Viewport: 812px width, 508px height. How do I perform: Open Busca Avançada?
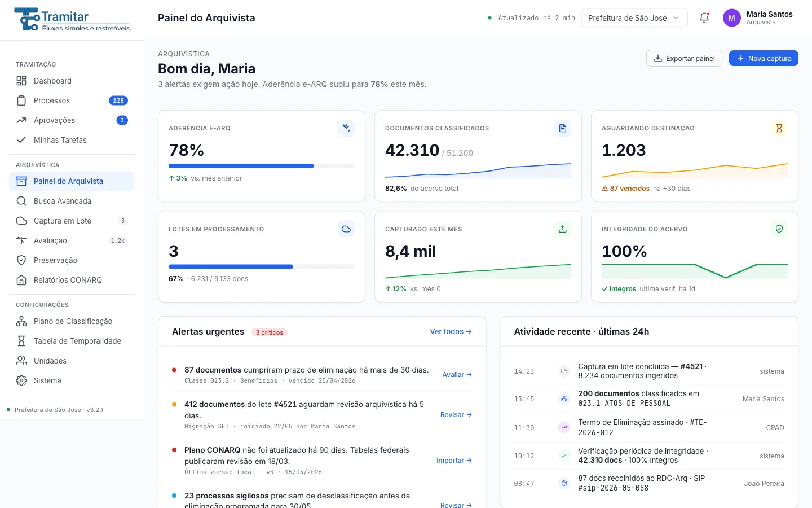72,201
